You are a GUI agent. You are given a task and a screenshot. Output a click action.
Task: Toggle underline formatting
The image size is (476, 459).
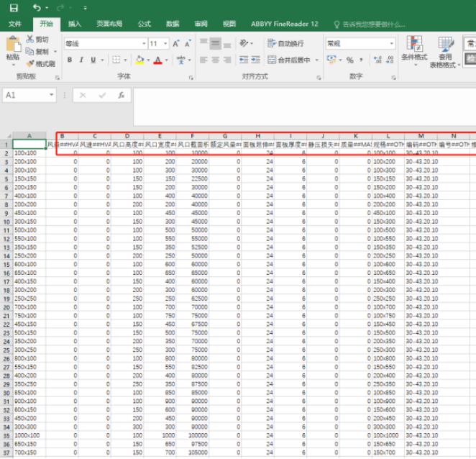tap(93, 60)
